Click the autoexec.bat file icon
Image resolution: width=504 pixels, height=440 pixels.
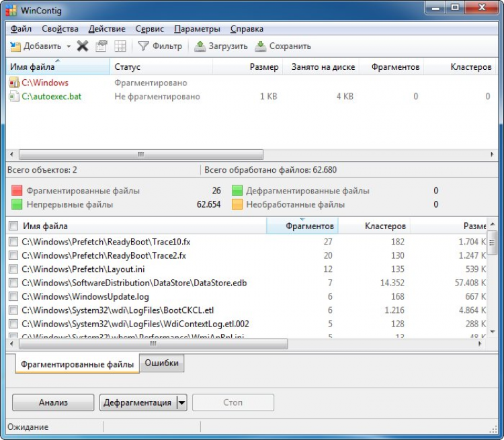[x=14, y=97]
